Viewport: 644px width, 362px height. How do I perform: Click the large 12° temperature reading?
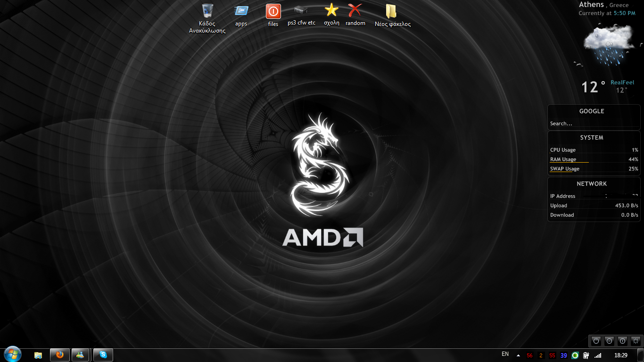click(x=593, y=87)
